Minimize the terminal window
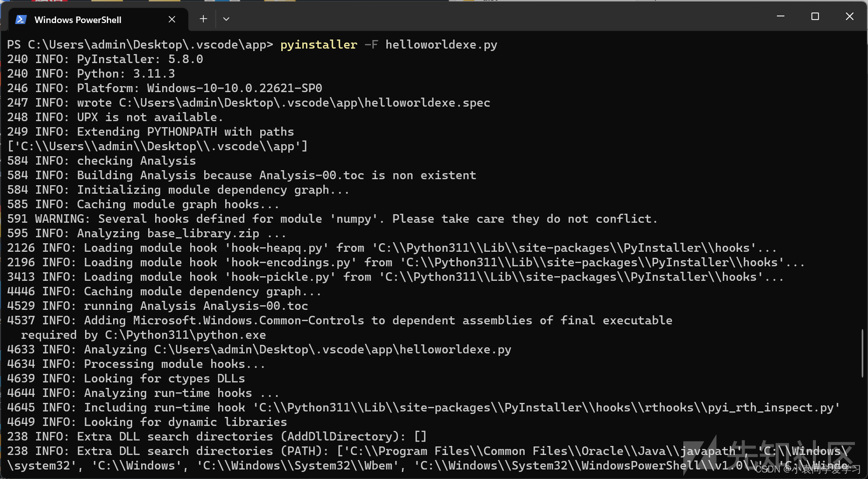Image resolution: width=868 pixels, height=479 pixels. click(781, 16)
